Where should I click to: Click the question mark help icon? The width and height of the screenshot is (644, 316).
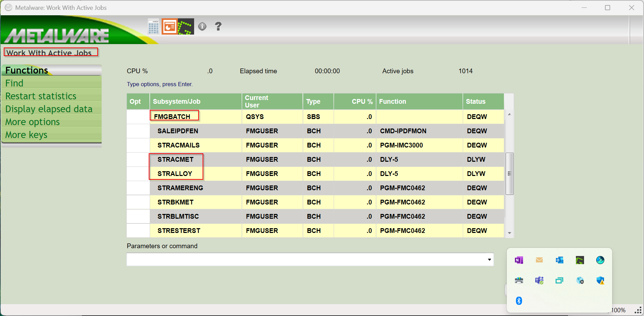[x=218, y=26]
